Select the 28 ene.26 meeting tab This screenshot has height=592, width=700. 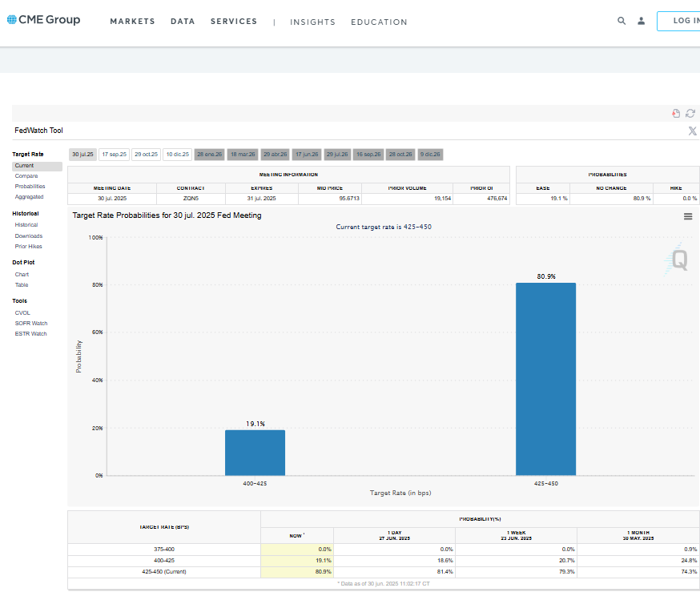click(x=209, y=155)
